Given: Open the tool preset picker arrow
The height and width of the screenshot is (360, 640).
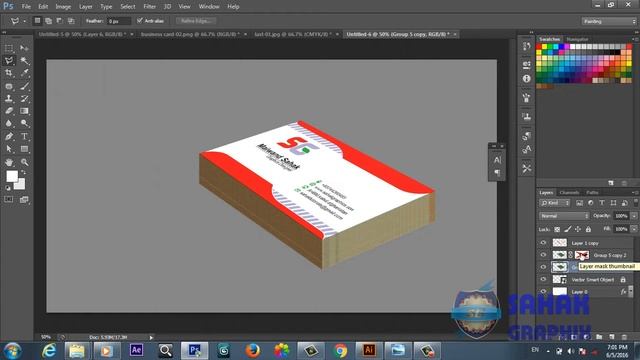Looking at the screenshot, I should [x=24, y=21].
